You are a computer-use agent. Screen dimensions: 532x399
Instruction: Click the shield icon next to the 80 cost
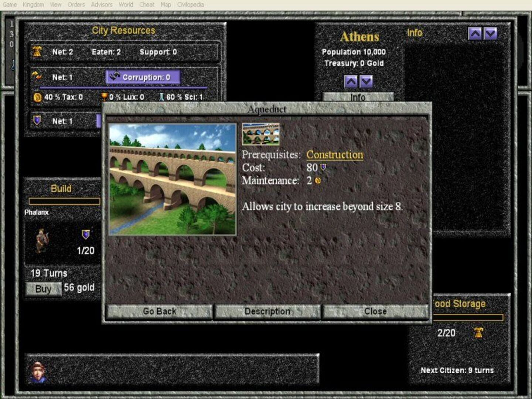pos(324,168)
